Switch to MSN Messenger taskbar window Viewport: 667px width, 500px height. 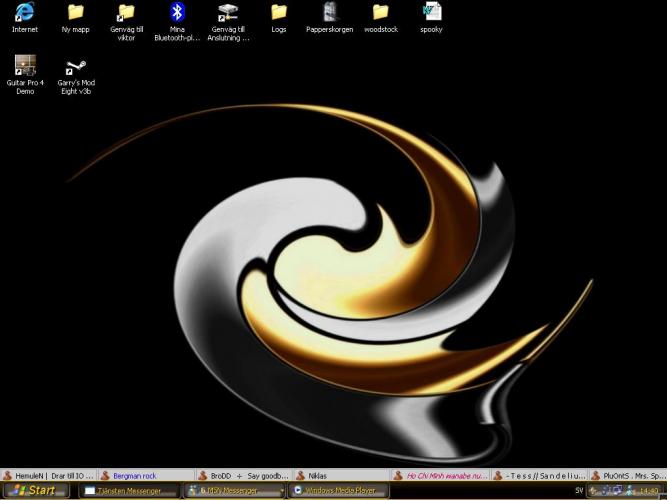point(232,491)
